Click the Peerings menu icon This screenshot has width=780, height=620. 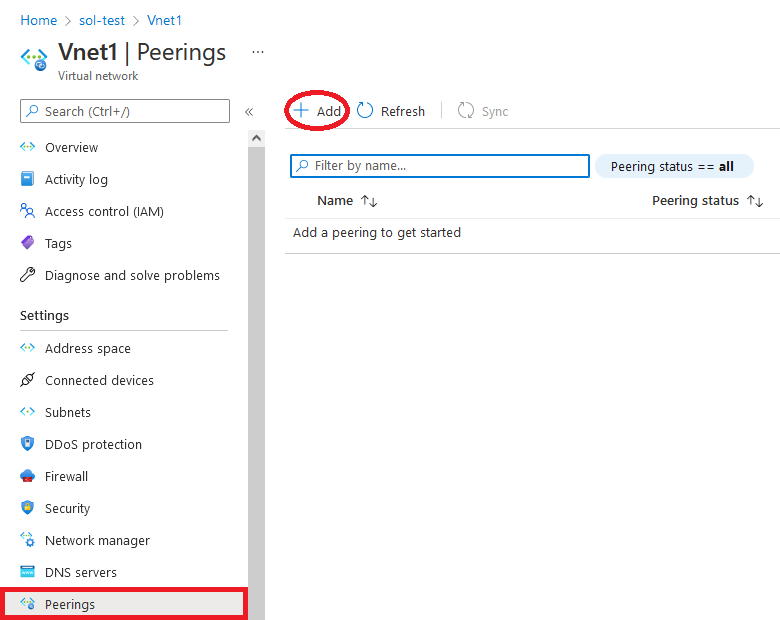coord(27,604)
